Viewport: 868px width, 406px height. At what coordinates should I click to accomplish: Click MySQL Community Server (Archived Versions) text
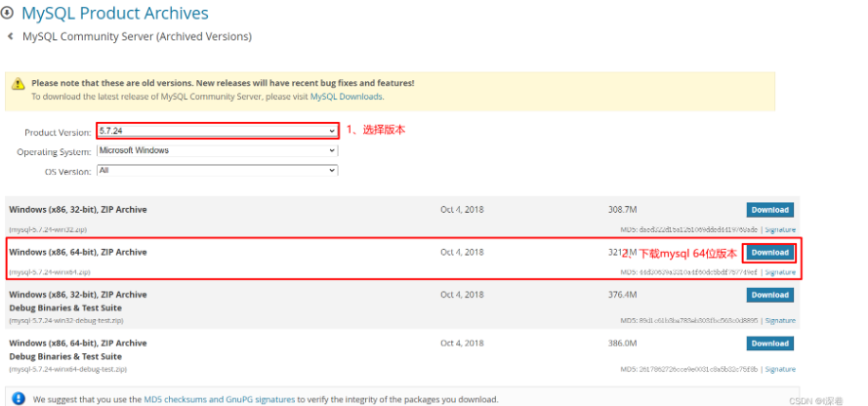tap(137, 37)
